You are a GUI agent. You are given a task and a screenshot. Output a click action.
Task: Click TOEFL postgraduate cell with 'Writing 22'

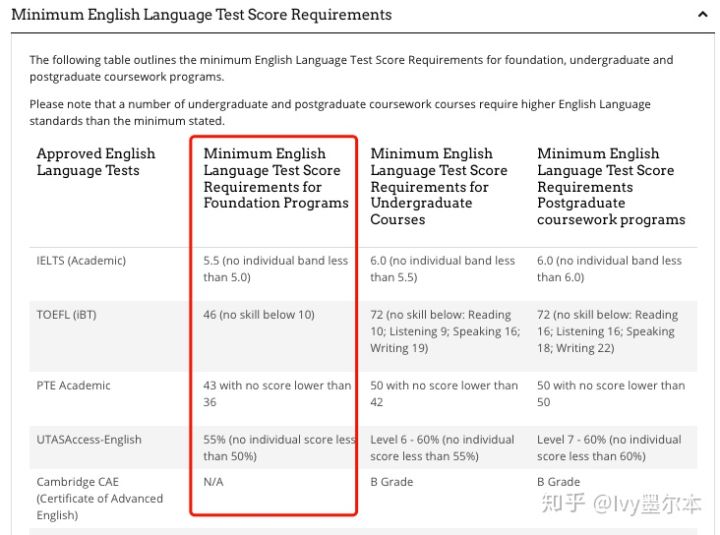click(x=608, y=332)
